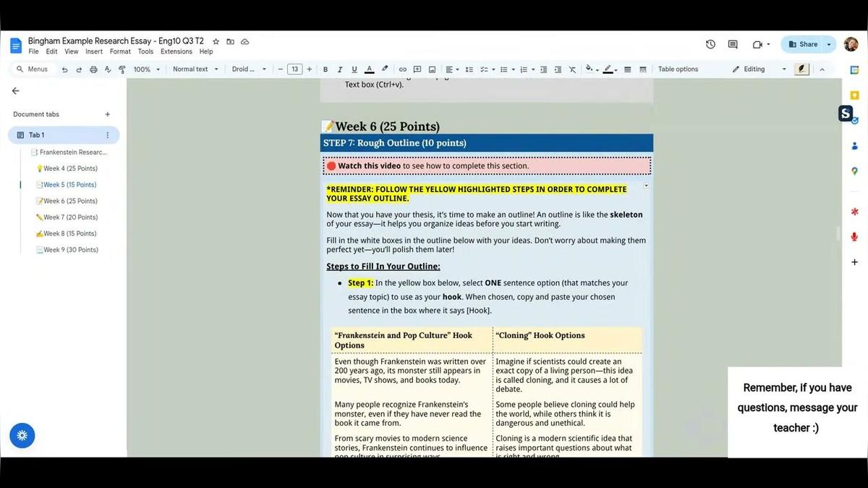Add a comment using toolbar icon
The image size is (868, 488).
click(417, 69)
